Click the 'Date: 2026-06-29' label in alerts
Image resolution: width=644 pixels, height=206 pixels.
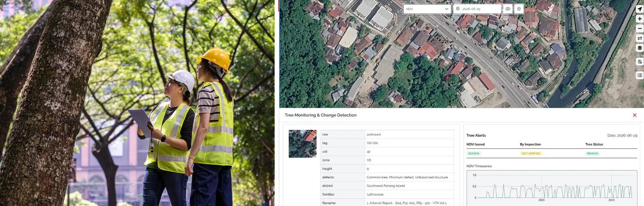coord(622,136)
